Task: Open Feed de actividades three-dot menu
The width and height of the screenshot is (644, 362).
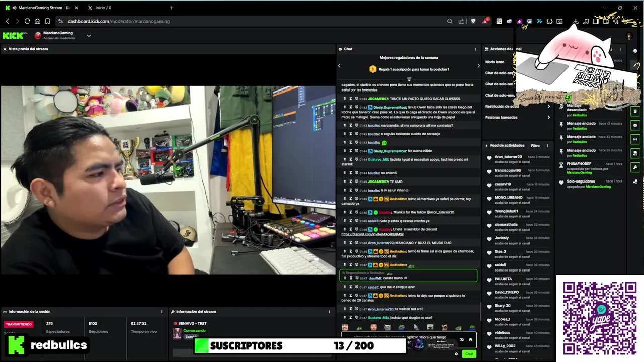Action: (547, 146)
